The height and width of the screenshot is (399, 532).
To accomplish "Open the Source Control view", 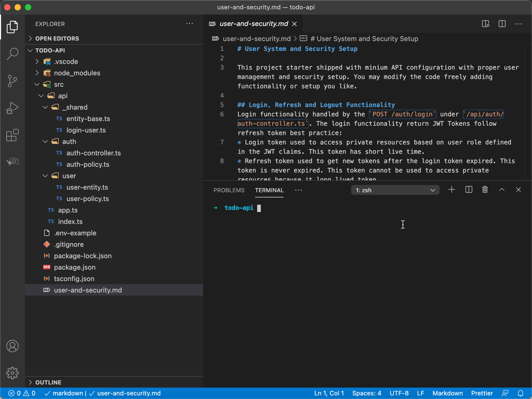I will (12, 81).
